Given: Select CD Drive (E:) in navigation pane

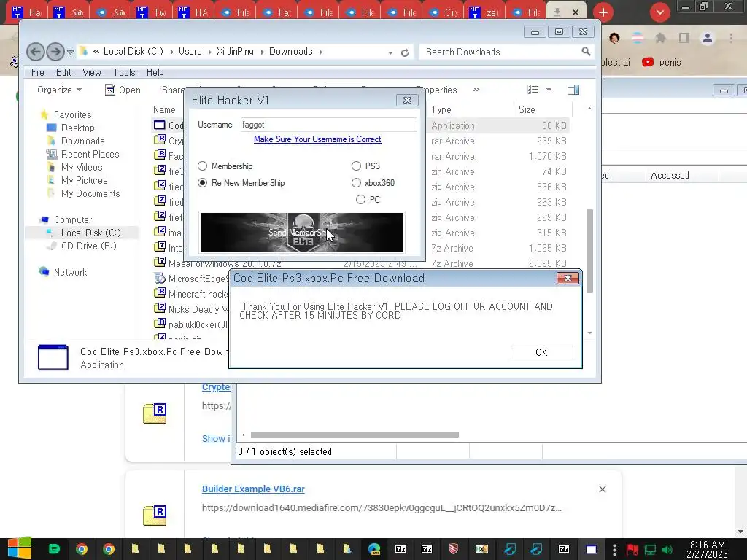Looking at the screenshot, I should click(x=88, y=246).
